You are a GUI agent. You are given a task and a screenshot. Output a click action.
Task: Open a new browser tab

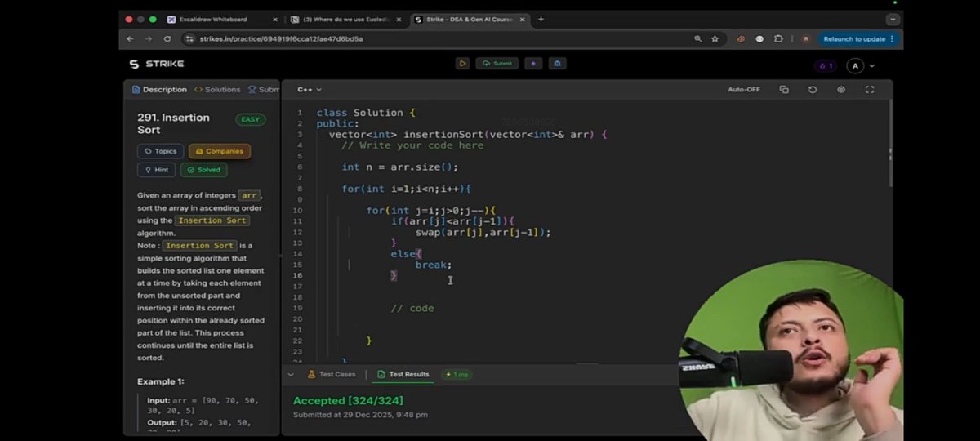[541, 19]
